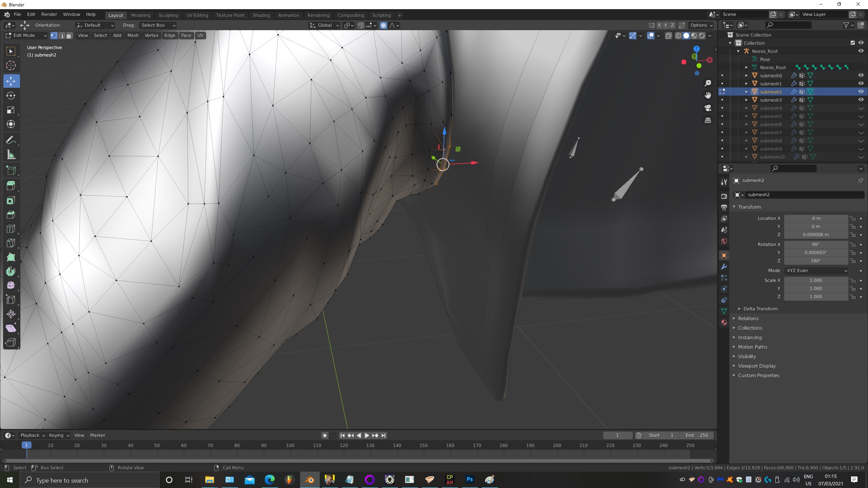The height and width of the screenshot is (488, 868).
Task: Open Photoshop from Windows taskbar
Action: 470,480
